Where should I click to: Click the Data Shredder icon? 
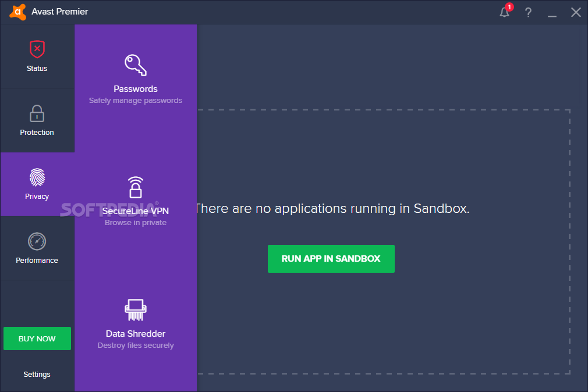136,310
